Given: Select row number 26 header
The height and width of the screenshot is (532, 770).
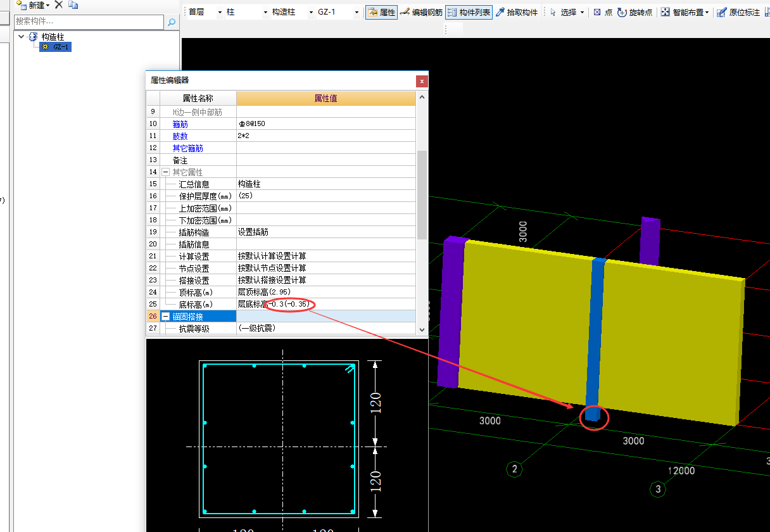Looking at the screenshot, I should [153, 317].
